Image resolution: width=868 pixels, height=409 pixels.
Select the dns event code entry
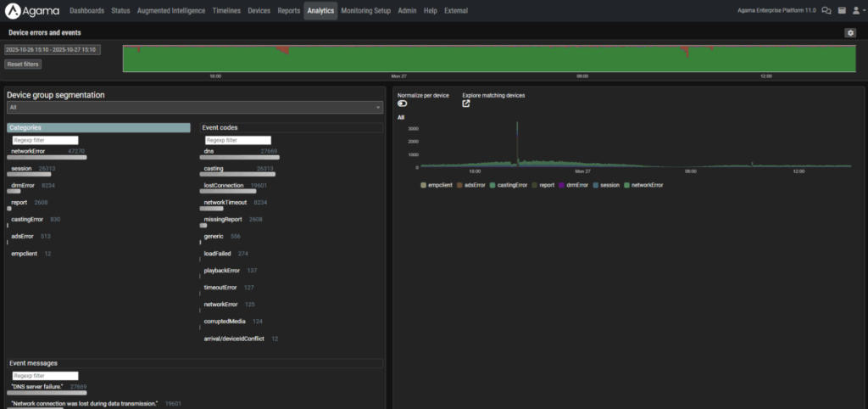[x=209, y=151]
